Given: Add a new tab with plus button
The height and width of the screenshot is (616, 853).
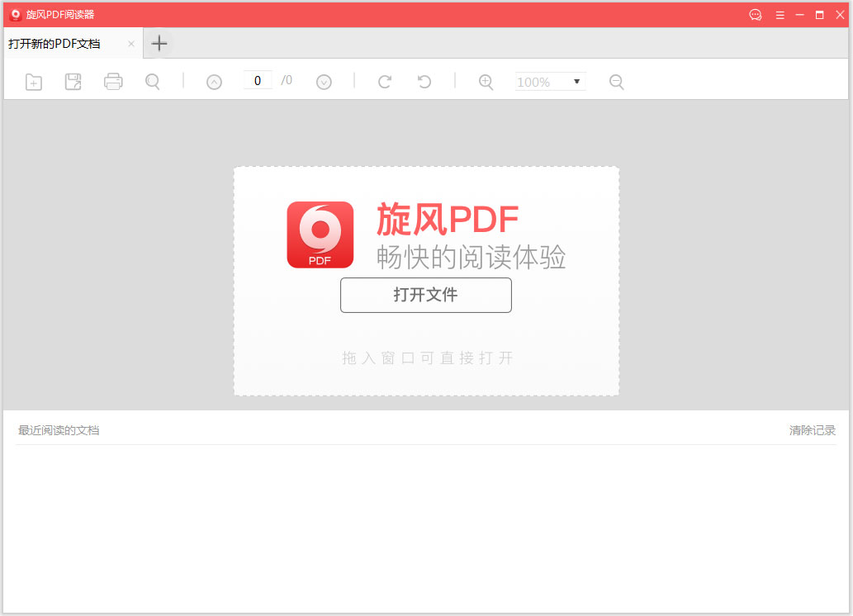Looking at the screenshot, I should tap(159, 44).
